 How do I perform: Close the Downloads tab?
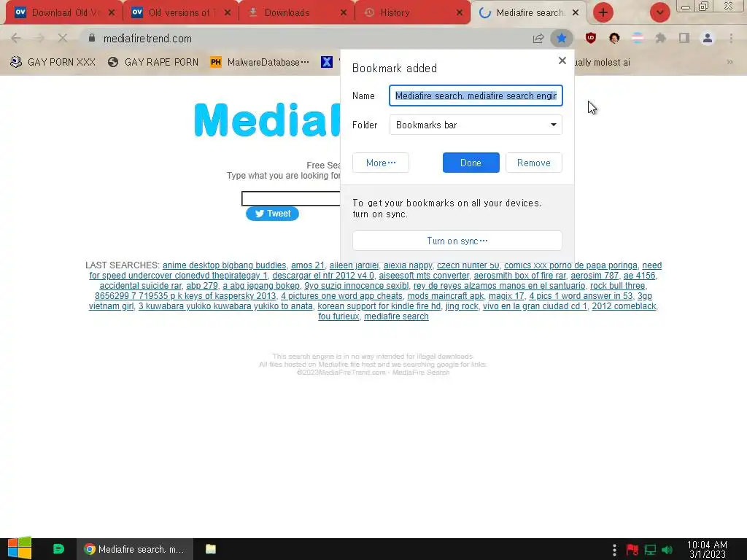[344, 12]
